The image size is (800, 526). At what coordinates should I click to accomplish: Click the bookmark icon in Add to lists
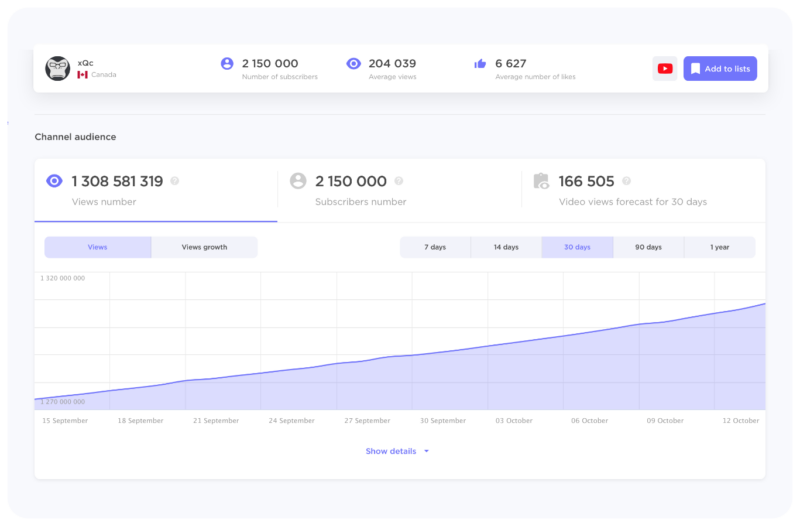coord(695,69)
